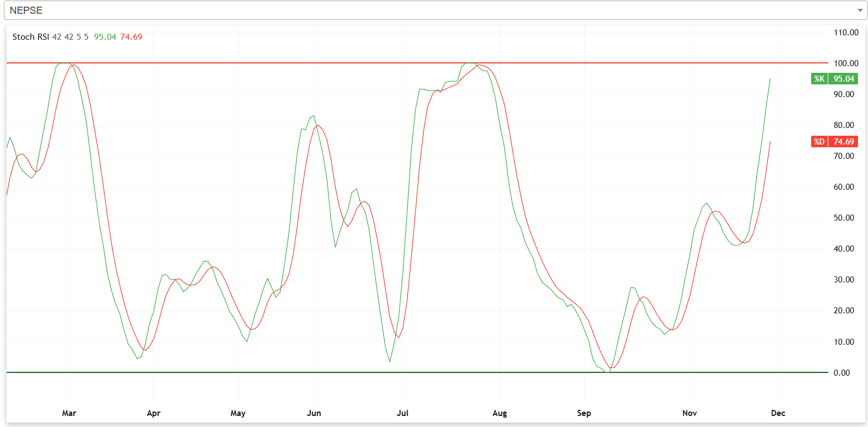
Task: Click the Nov label on time axis
Action: click(x=689, y=413)
